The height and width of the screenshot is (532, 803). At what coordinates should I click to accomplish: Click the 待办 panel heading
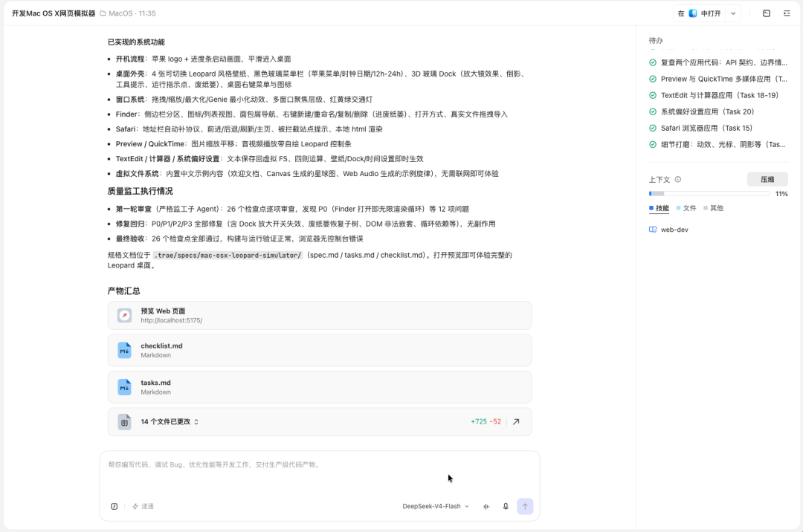tap(656, 40)
